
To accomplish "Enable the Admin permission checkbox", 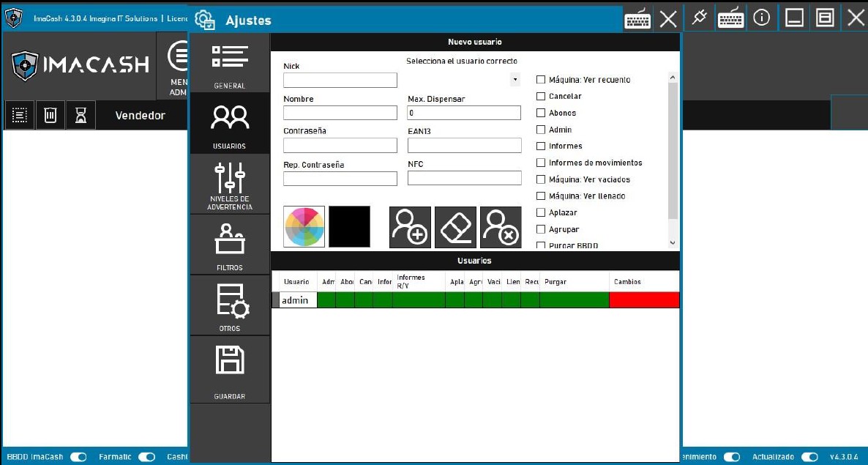I will (541, 130).
